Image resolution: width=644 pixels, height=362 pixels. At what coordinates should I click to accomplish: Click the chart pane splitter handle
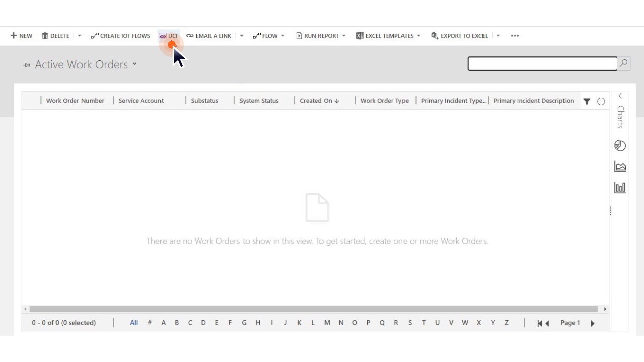coord(611,211)
